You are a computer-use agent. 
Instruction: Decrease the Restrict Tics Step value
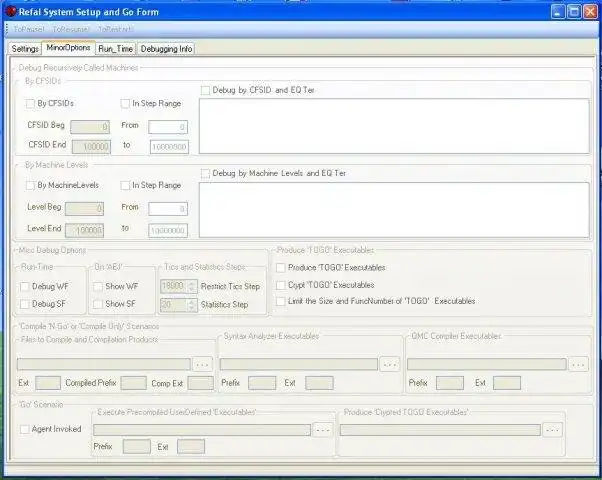coord(192,290)
